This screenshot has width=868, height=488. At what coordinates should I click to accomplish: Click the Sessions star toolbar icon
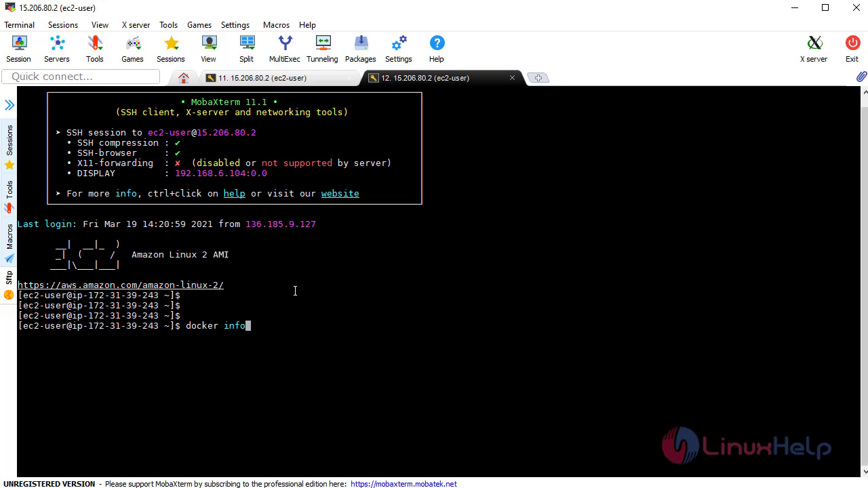point(171,49)
